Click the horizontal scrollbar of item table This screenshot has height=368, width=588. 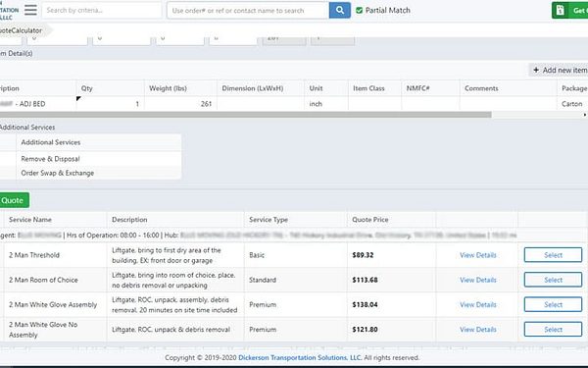pos(246,115)
